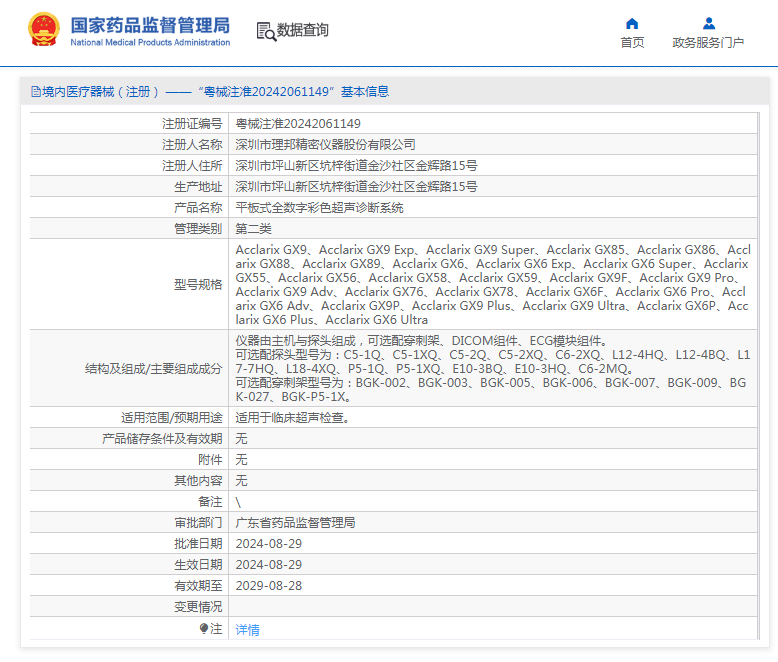Click the 有效期至 date 2029-08-28
The width and height of the screenshot is (778, 662).
268,586
